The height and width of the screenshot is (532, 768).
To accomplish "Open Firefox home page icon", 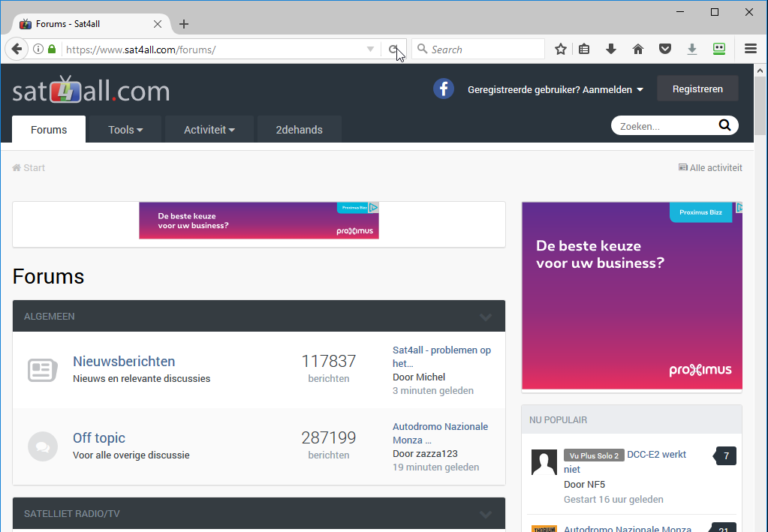I will pyautogui.click(x=638, y=50).
